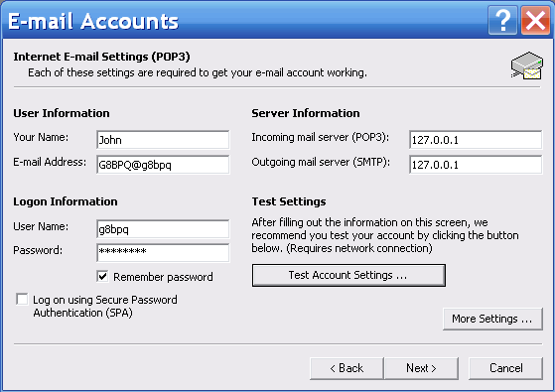This screenshot has height=392, width=555.
Task: Click the User Name field with g8bpq
Action: click(x=163, y=229)
